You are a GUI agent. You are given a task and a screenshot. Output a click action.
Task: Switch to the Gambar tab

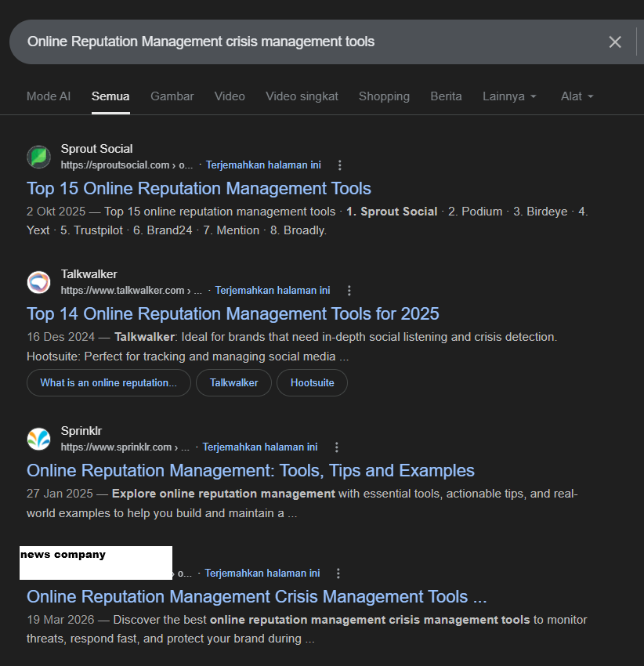coord(172,96)
